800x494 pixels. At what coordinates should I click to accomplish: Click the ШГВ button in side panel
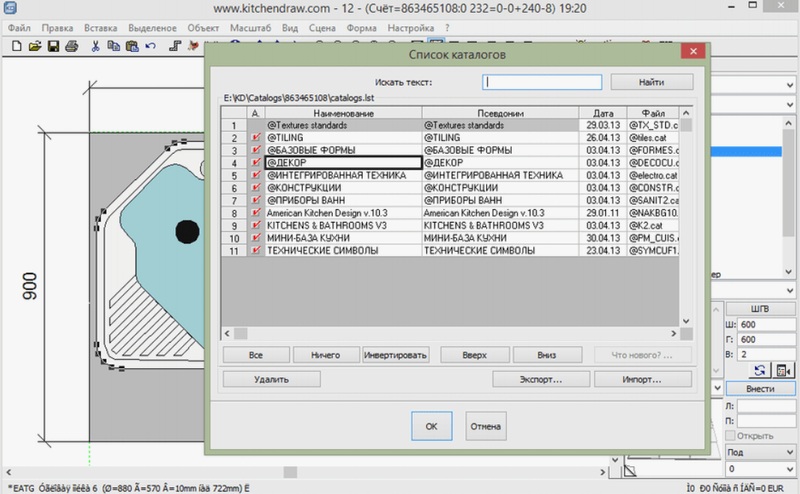[x=760, y=308]
